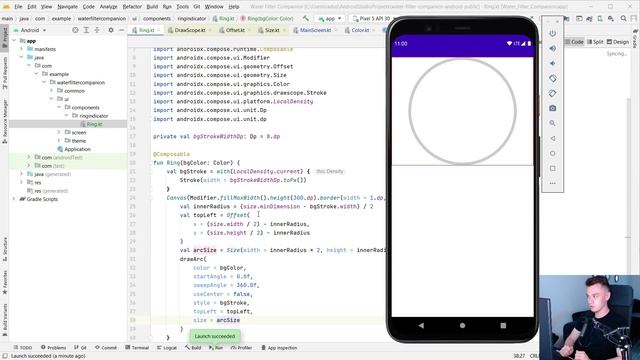This screenshot has width=640, height=360.
Task: Open the Logcat tool window
Action: [167, 348]
